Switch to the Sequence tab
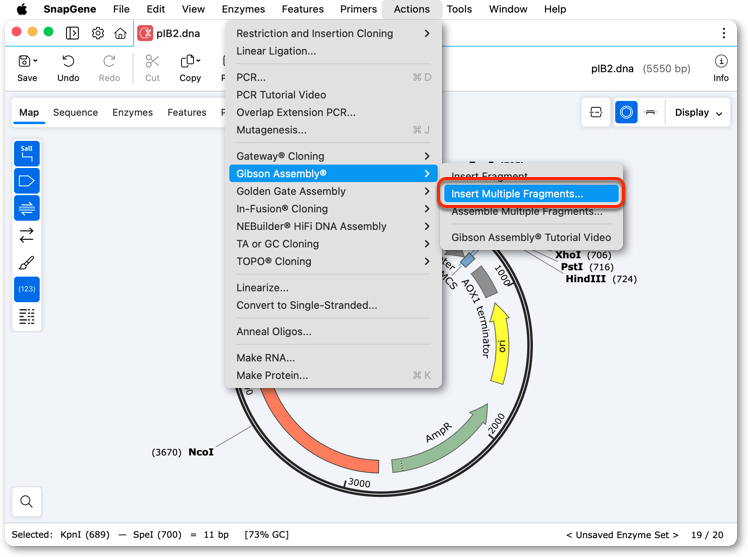This screenshot has width=748, height=557. [x=75, y=113]
